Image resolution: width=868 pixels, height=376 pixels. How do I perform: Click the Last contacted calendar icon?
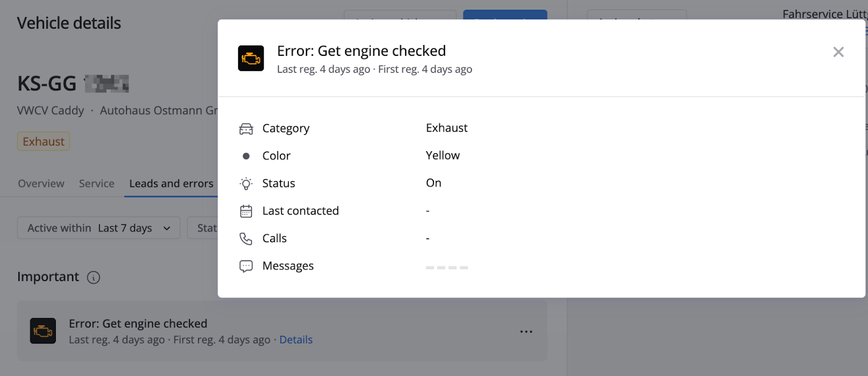click(x=246, y=211)
